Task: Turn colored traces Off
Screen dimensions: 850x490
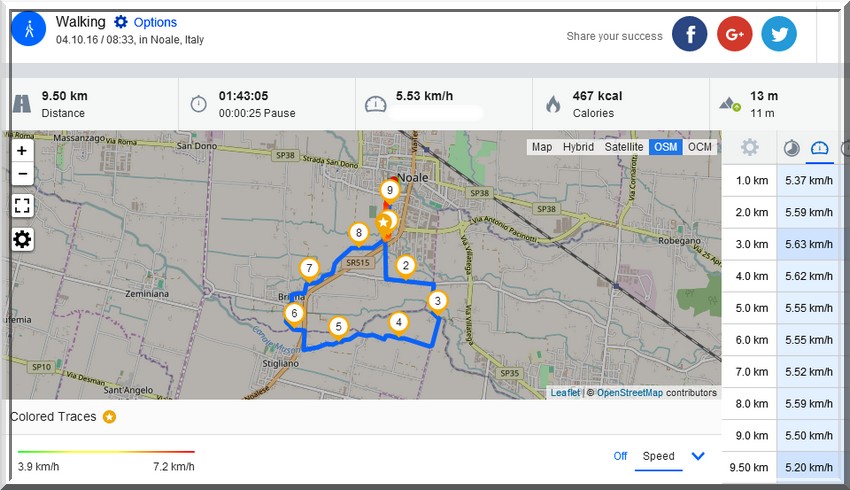Action: [620, 456]
